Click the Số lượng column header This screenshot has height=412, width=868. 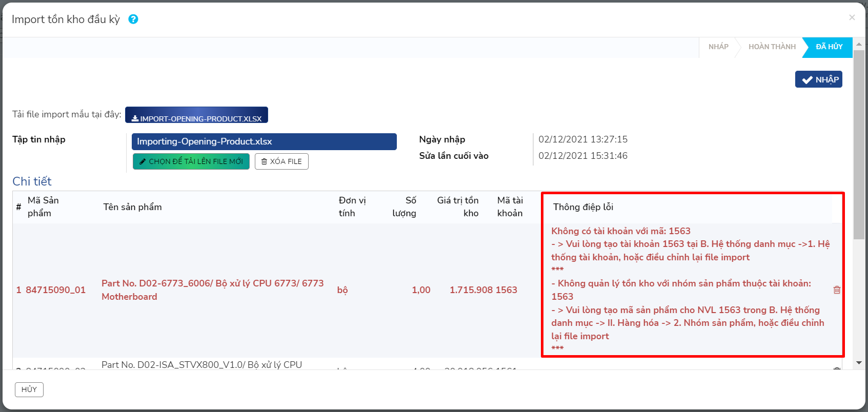[x=404, y=207]
